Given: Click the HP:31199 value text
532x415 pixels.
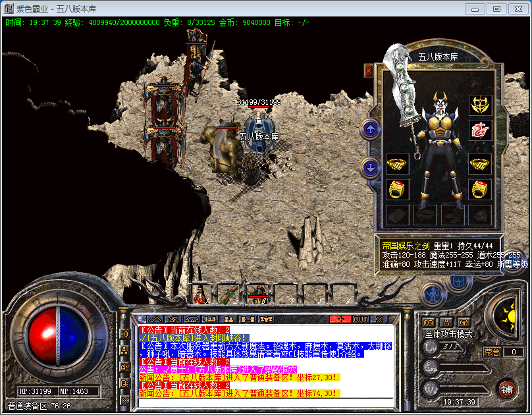Looking at the screenshot, I should tap(35, 391).
